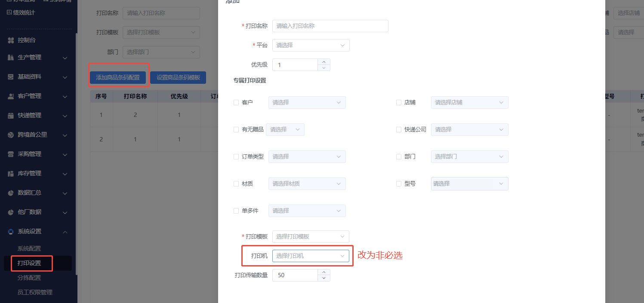Viewport: 644px width, 303px height.
Task: Open the 部门 dropdown in dialog
Action: (470, 156)
